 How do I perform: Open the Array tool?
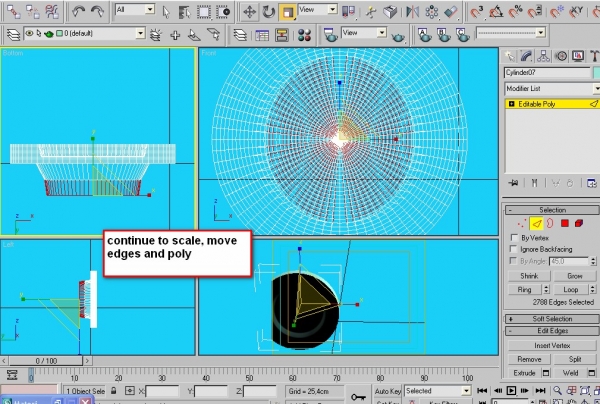[x=432, y=12]
